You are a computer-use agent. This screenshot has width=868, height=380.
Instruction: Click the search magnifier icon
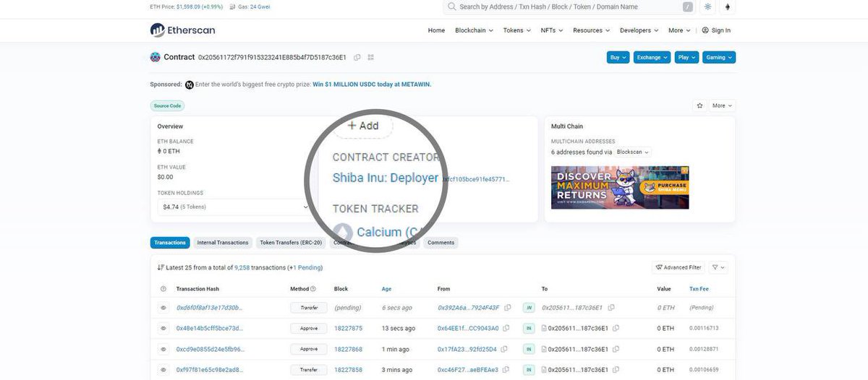[452, 7]
